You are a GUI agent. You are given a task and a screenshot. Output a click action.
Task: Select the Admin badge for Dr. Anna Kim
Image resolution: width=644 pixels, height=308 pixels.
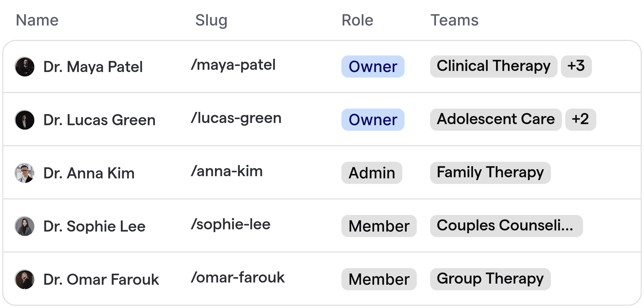tap(371, 173)
